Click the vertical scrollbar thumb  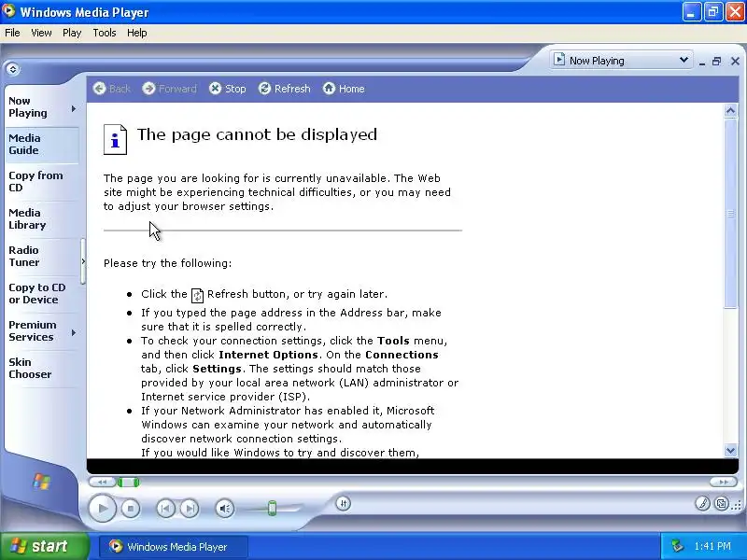point(731,214)
